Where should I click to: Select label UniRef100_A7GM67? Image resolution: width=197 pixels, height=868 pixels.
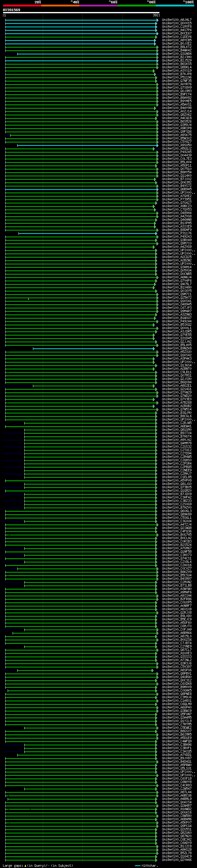click(176, 549)
